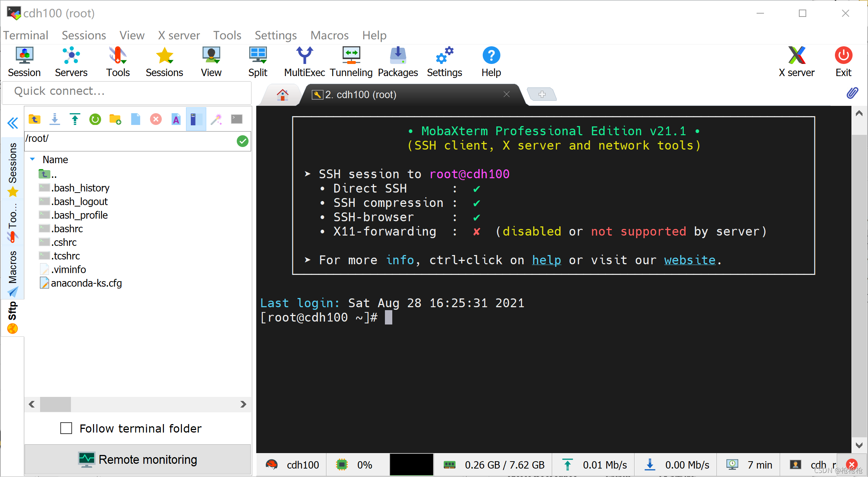Switch to the Home tab
868x477 pixels.
coord(282,95)
